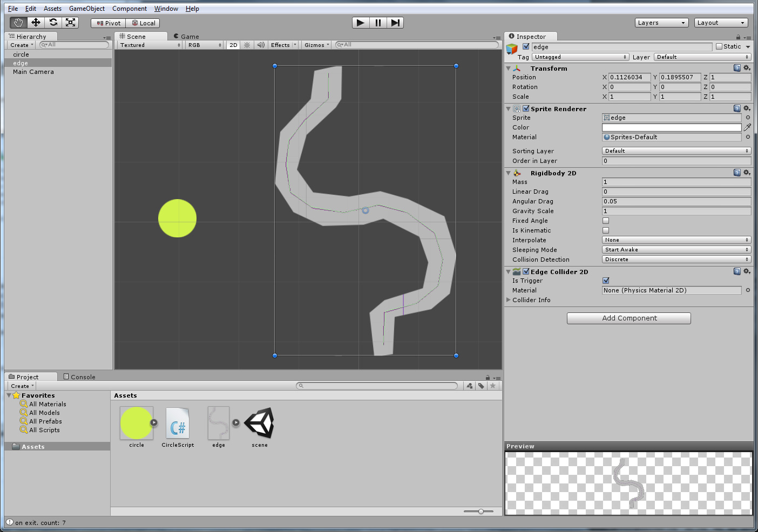Disable the Edge Collider 2D component checkbox
Screen dimensions: 758x532
click(x=526, y=271)
